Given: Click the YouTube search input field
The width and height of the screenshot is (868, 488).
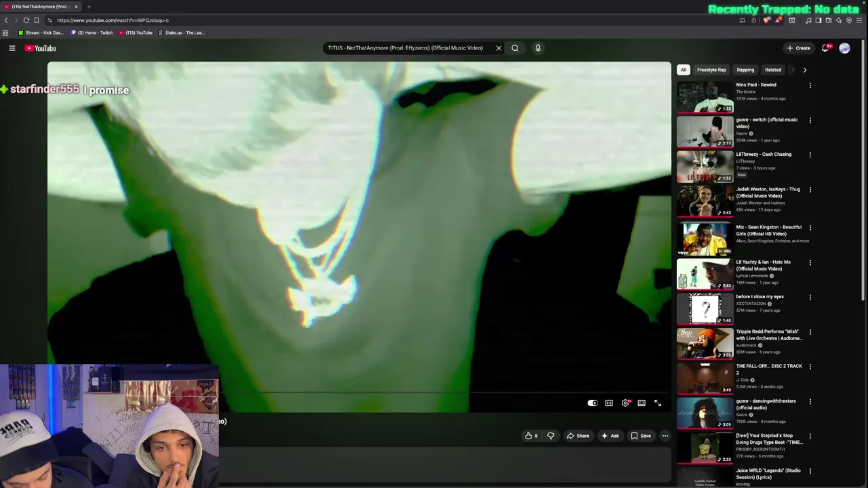Looking at the screenshot, I should (407, 48).
